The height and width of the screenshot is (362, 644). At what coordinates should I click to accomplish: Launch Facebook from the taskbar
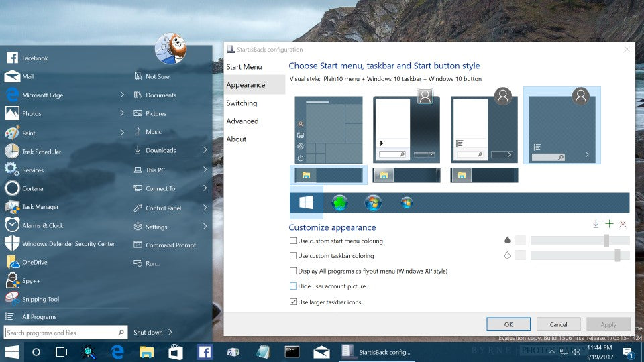point(205,351)
